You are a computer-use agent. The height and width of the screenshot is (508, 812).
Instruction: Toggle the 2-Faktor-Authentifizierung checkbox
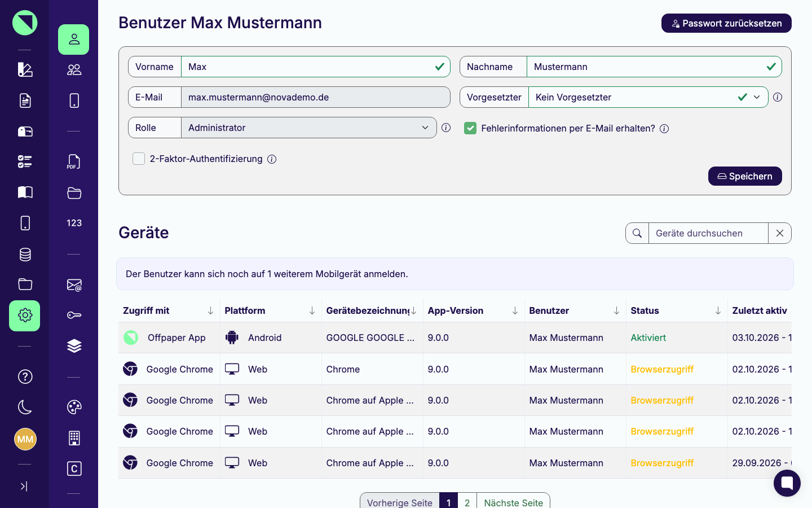point(139,159)
